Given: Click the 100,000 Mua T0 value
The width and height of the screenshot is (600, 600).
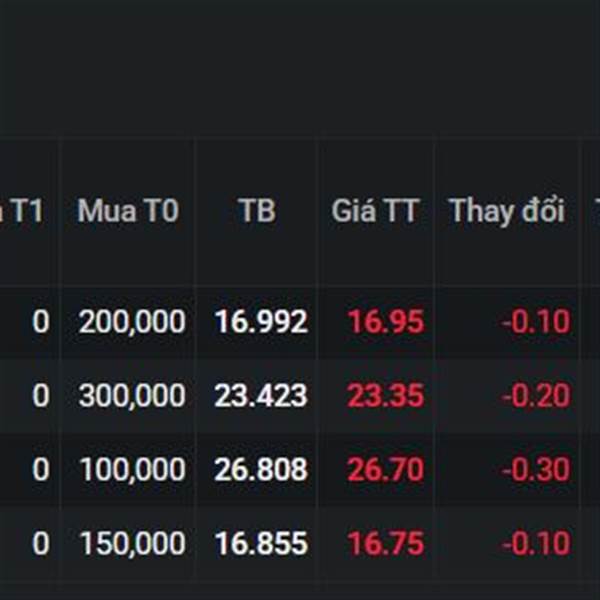Looking at the screenshot, I should (132, 470).
